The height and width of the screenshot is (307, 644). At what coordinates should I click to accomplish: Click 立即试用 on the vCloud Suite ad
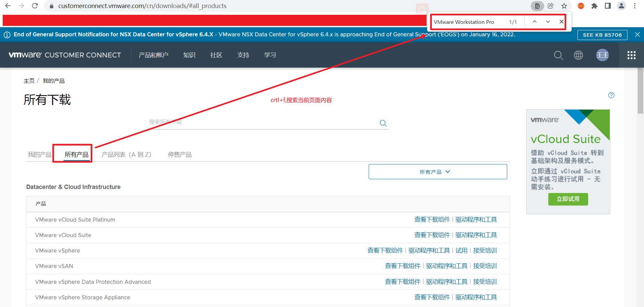[568, 199]
